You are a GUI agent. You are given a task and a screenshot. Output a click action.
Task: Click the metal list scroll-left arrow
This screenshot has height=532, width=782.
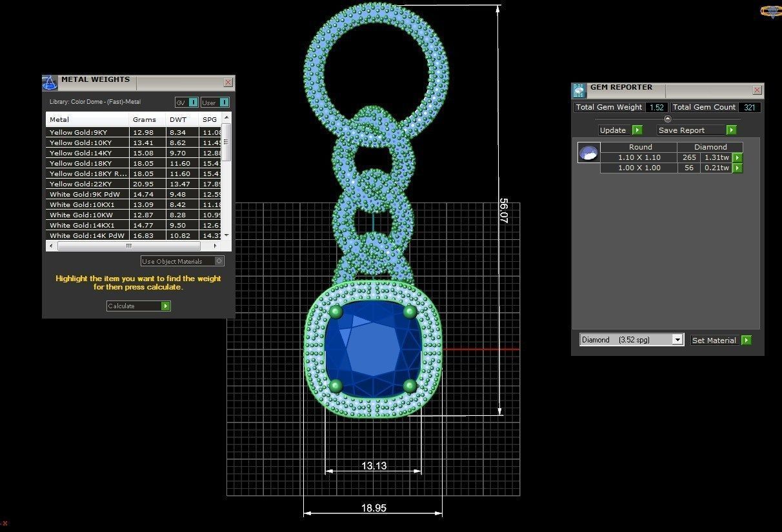(51, 246)
